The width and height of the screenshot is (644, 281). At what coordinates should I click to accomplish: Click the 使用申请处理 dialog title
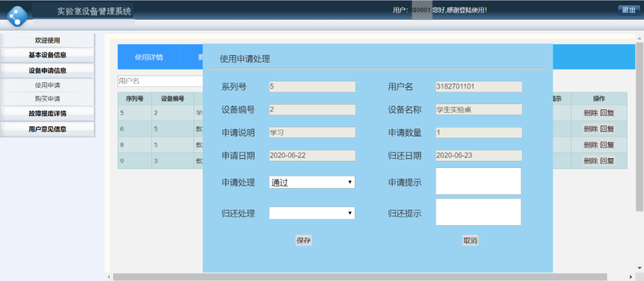tap(245, 59)
